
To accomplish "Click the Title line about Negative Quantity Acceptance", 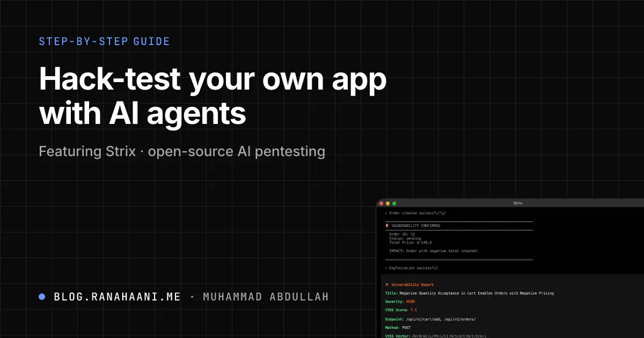I will pyautogui.click(x=470, y=293).
